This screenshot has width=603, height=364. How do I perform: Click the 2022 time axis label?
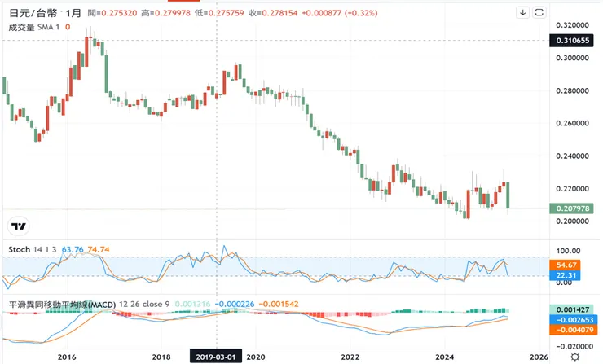coord(350,357)
